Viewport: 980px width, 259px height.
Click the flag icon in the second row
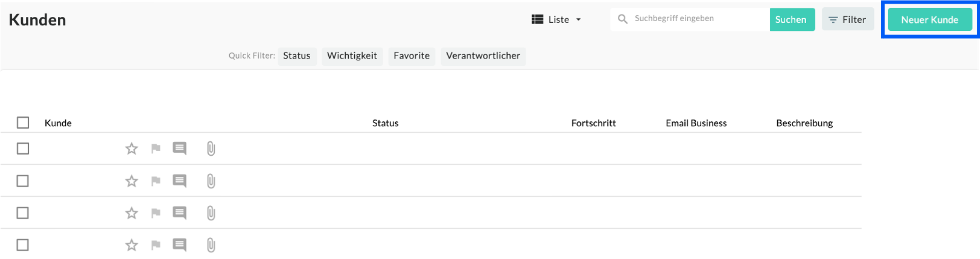(x=156, y=181)
